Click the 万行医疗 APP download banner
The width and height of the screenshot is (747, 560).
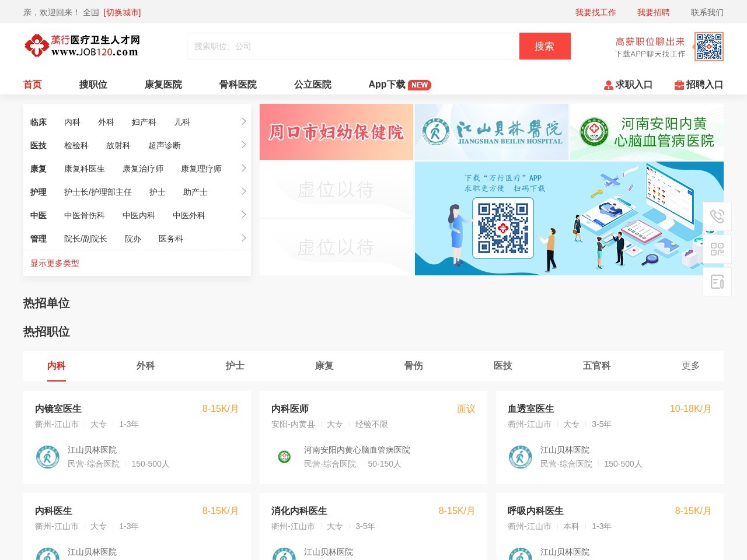[x=569, y=218]
